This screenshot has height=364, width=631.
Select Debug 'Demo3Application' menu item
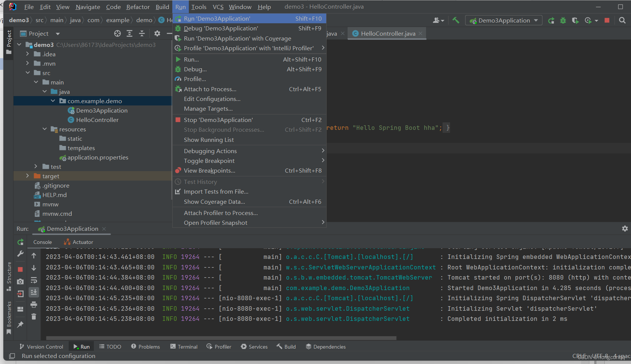(249, 28)
